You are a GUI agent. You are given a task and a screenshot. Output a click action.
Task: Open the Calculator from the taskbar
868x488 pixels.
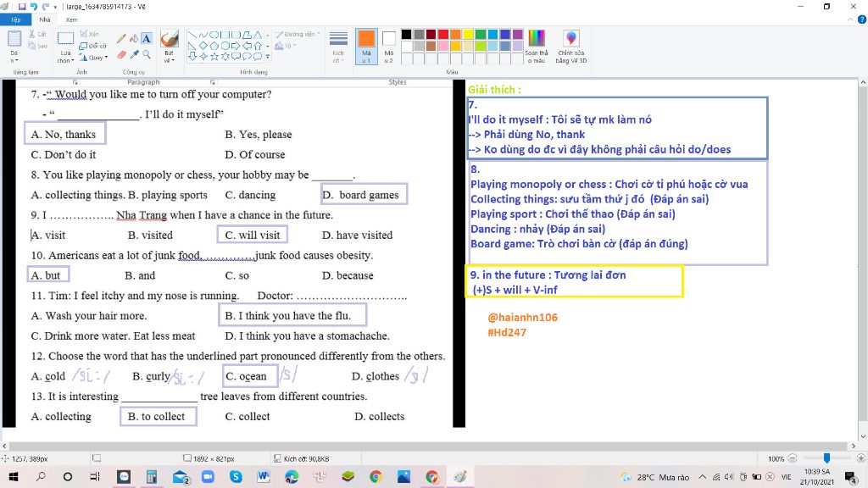(x=151, y=476)
